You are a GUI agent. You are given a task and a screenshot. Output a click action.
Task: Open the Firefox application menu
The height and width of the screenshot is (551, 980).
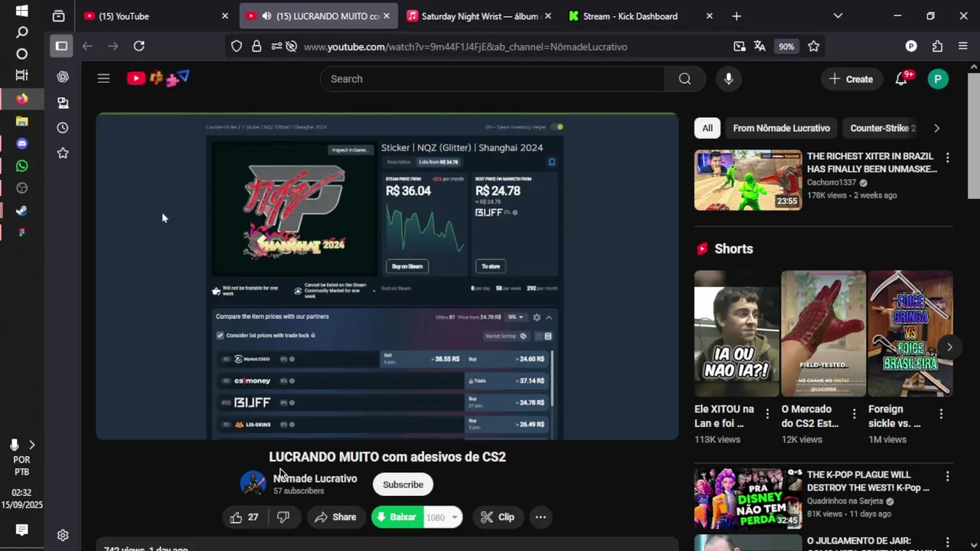pos(963,47)
